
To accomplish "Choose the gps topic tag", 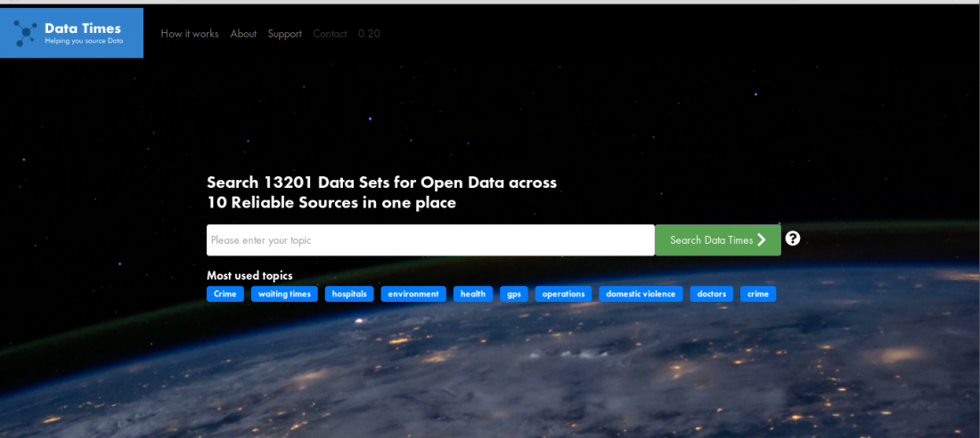I will [x=514, y=294].
